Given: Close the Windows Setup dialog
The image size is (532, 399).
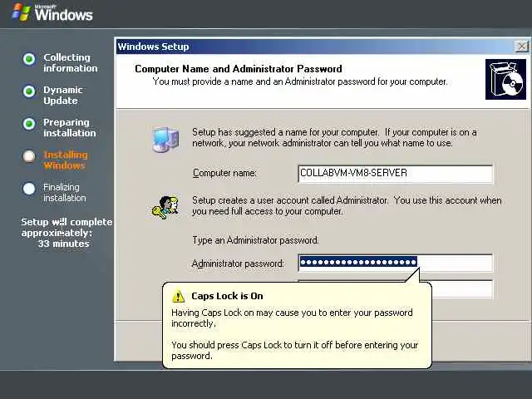Looking at the screenshot, I should click(x=521, y=46).
